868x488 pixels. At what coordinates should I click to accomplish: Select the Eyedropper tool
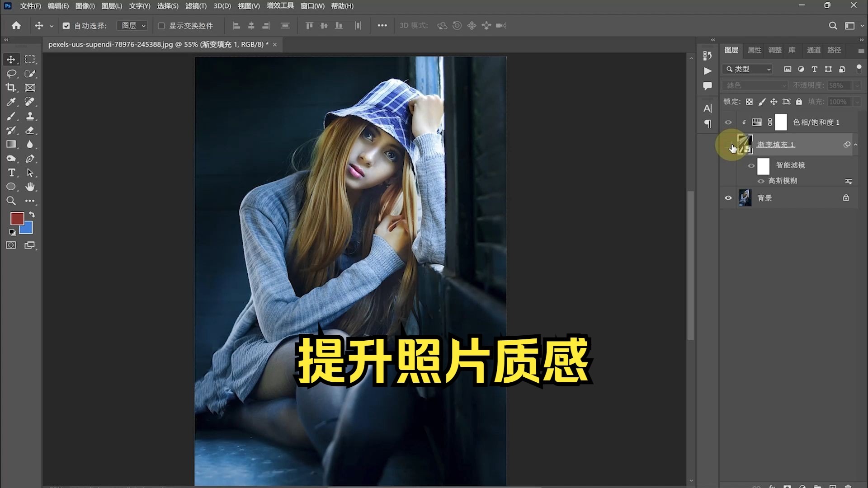point(11,102)
